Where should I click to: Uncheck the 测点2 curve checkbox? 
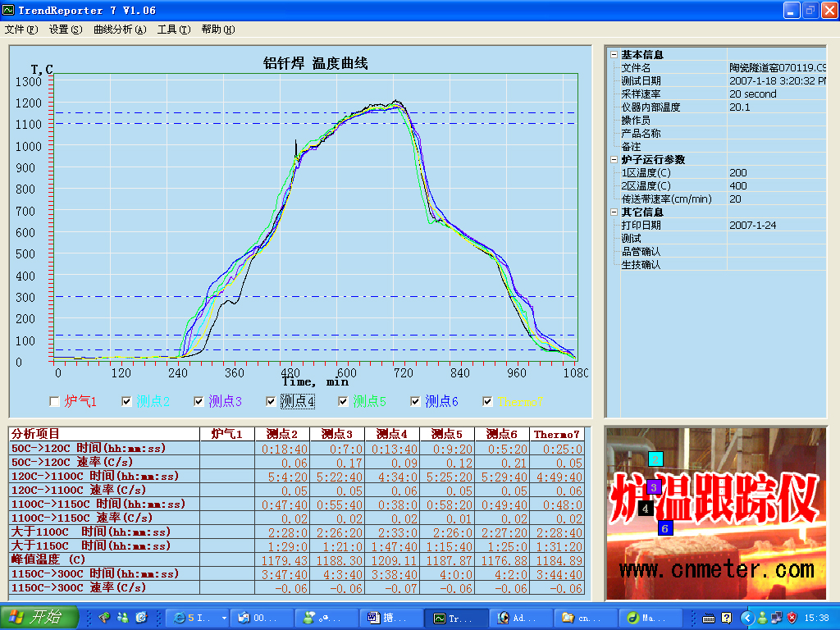pos(126,401)
